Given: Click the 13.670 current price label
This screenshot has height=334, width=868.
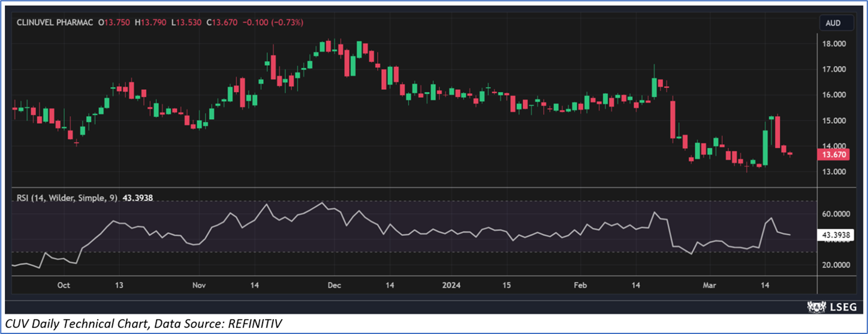Looking at the screenshot, I should coord(834,154).
